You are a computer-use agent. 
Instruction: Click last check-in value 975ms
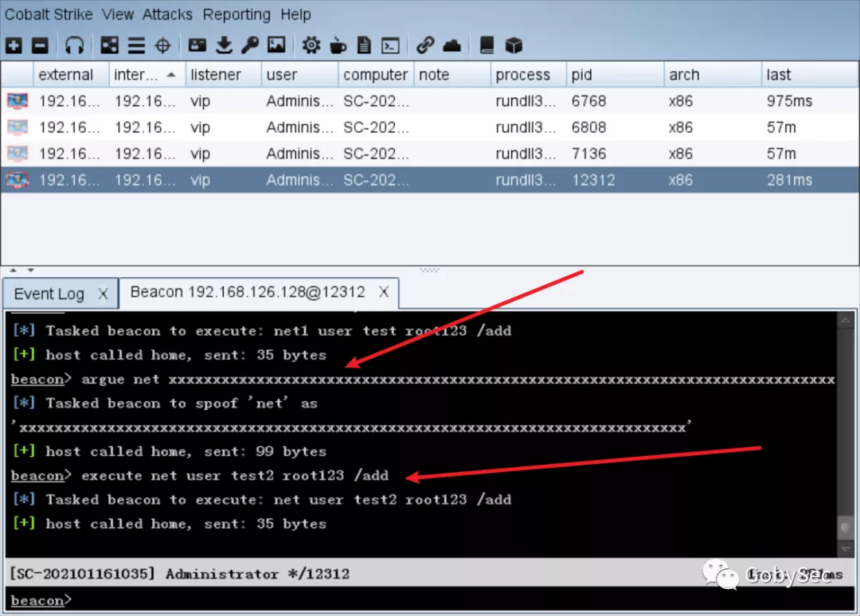789,101
